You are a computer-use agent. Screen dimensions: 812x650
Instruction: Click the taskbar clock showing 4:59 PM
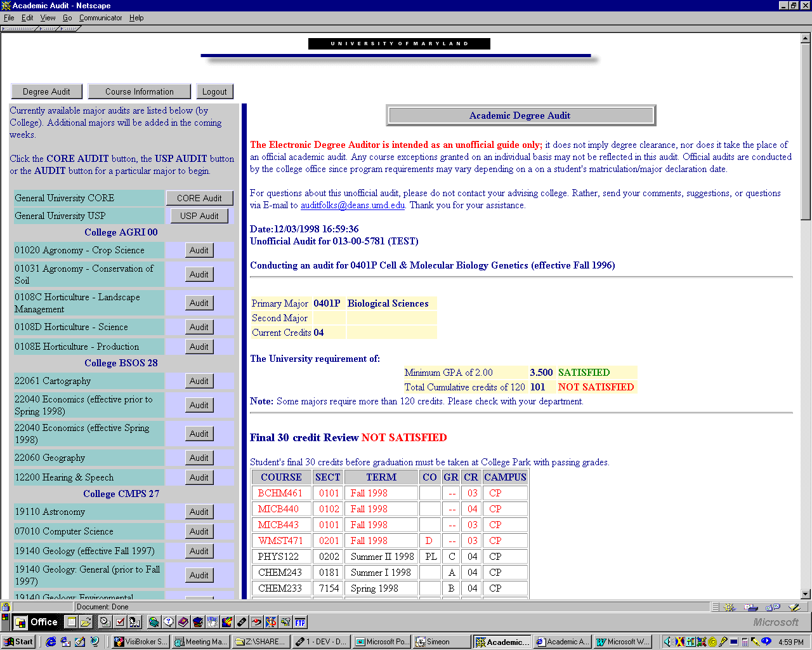790,642
